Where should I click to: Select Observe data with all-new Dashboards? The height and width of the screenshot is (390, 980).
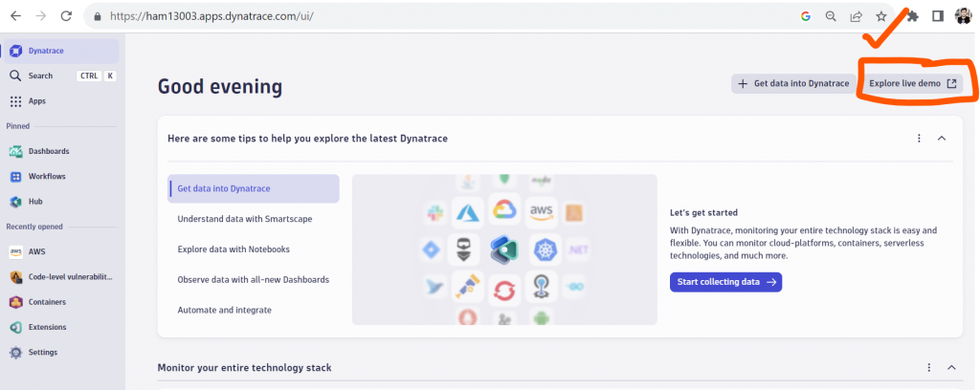point(253,279)
